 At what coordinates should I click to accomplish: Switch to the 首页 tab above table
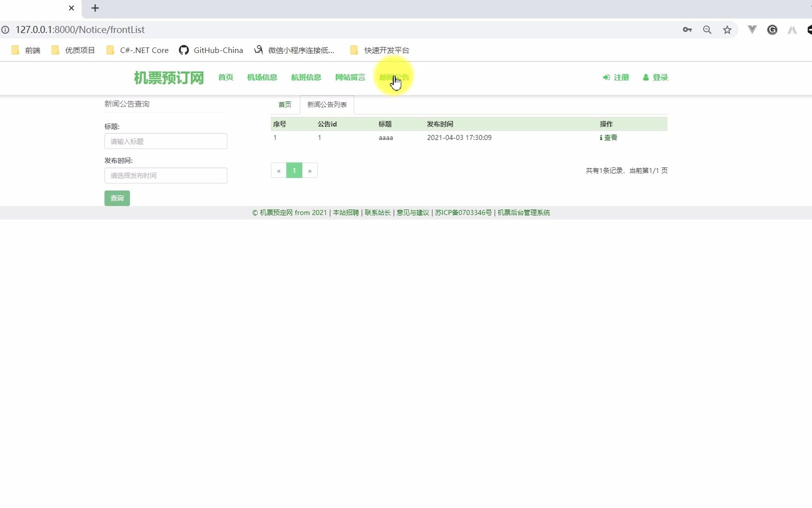(x=285, y=104)
